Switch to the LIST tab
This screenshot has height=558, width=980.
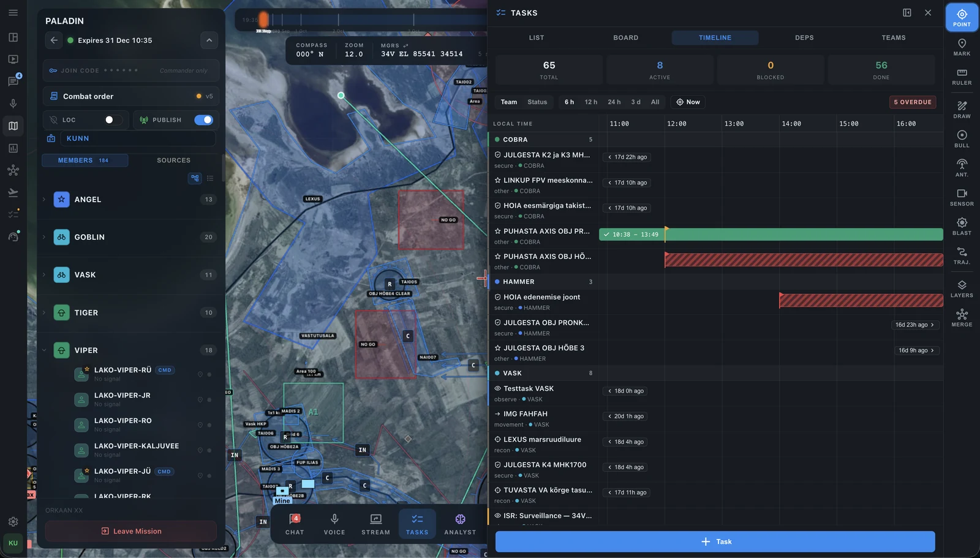point(537,38)
